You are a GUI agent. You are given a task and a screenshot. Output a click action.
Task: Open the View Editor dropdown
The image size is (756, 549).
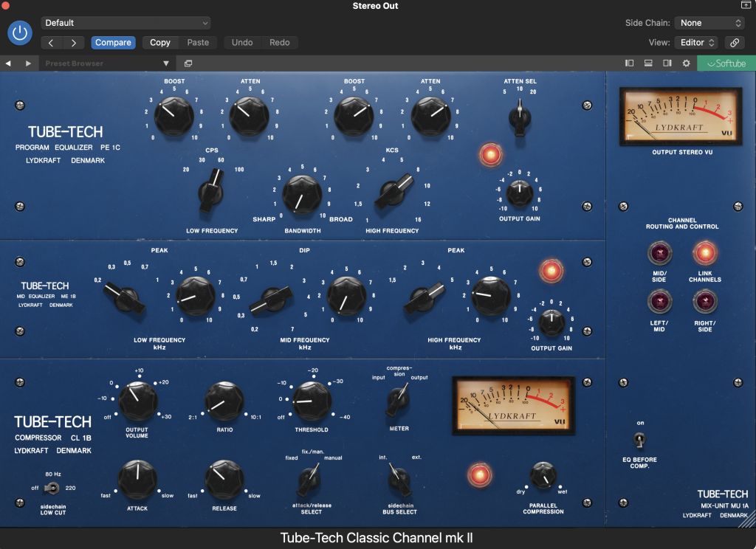pos(696,43)
